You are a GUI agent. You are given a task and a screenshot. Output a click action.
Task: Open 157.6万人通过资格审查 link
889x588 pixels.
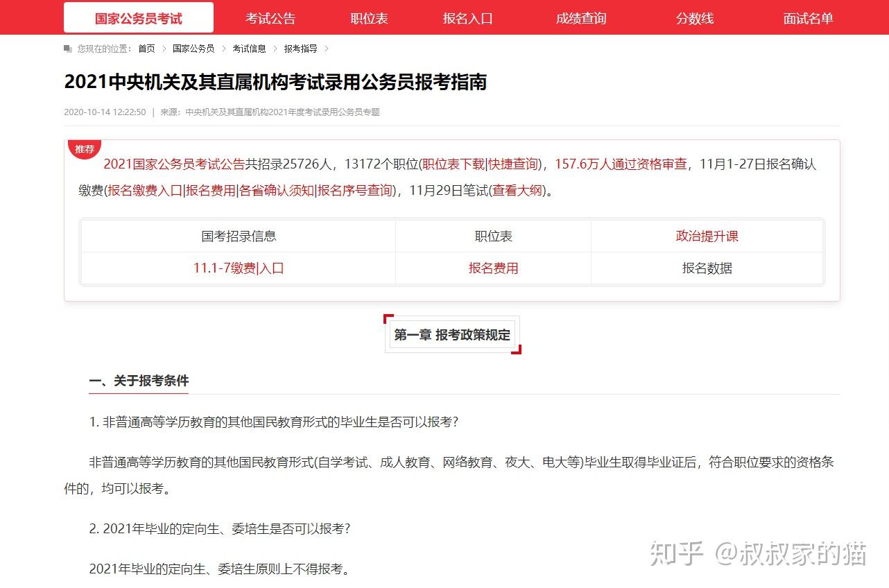point(621,164)
